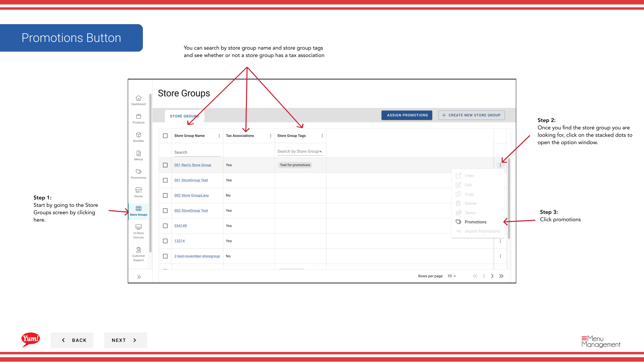Open Promotions section in the sidebar
Viewport: 644px width, 362px height.
[x=138, y=174]
